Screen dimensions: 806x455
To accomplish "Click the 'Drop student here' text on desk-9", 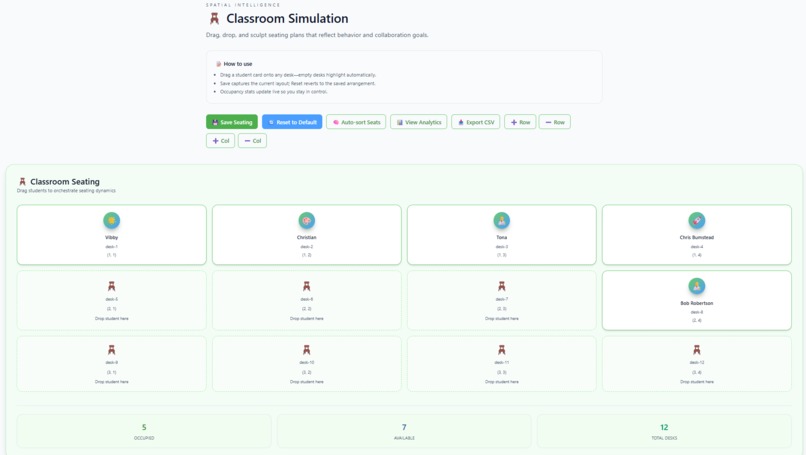I will tap(112, 382).
